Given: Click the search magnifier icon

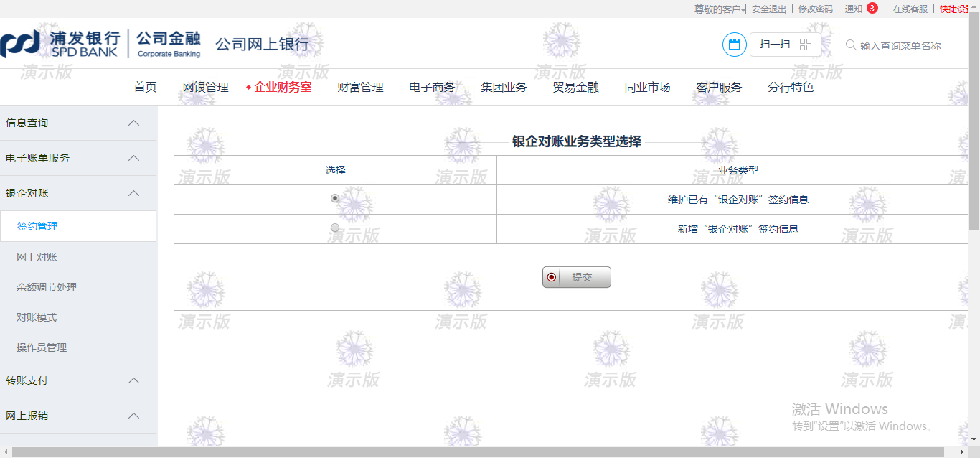Looking at the screenshot, I should point(851,45).
